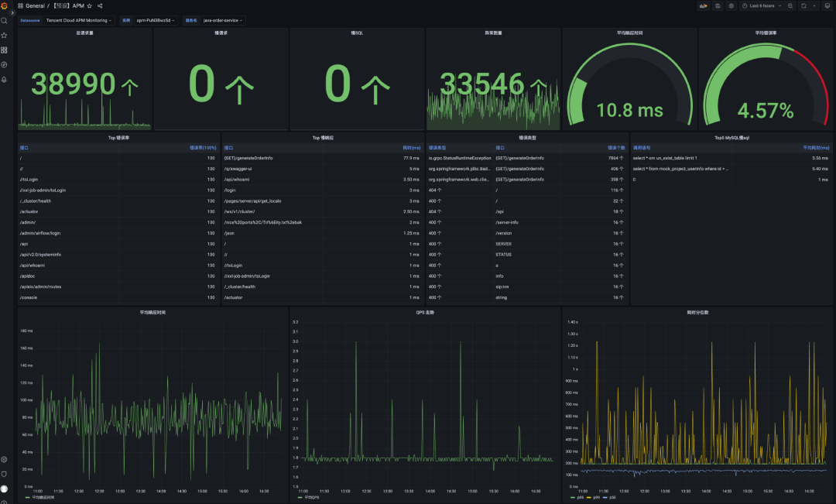Screen dimensions: 836x504
Task: Click the /q/swagger-ui row in slow response table
Action: [323, 169]
